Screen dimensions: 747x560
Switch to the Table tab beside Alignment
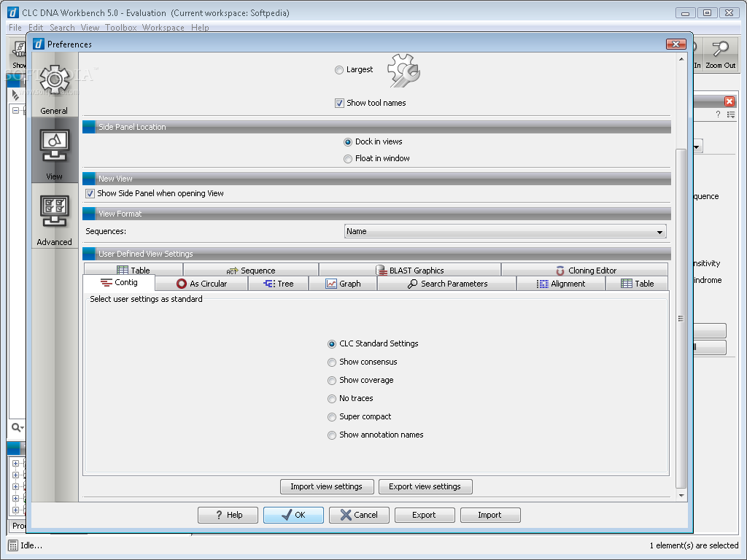click(x=637, y=284)
